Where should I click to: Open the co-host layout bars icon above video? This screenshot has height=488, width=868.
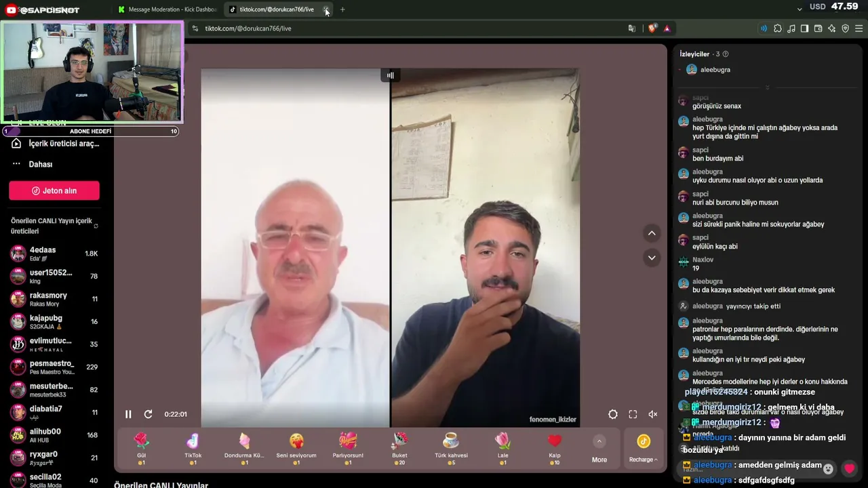(x=390, y=75)
